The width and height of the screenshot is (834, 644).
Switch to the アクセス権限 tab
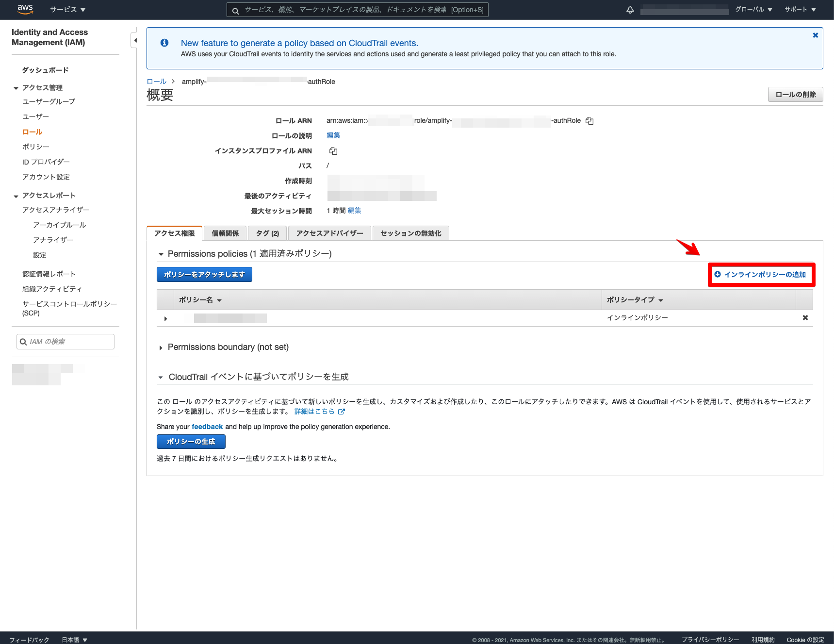click(x=175, y=233)
